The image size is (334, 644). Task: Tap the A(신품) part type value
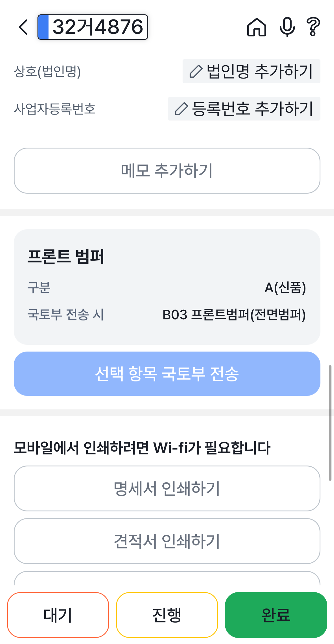pos(285,288)
